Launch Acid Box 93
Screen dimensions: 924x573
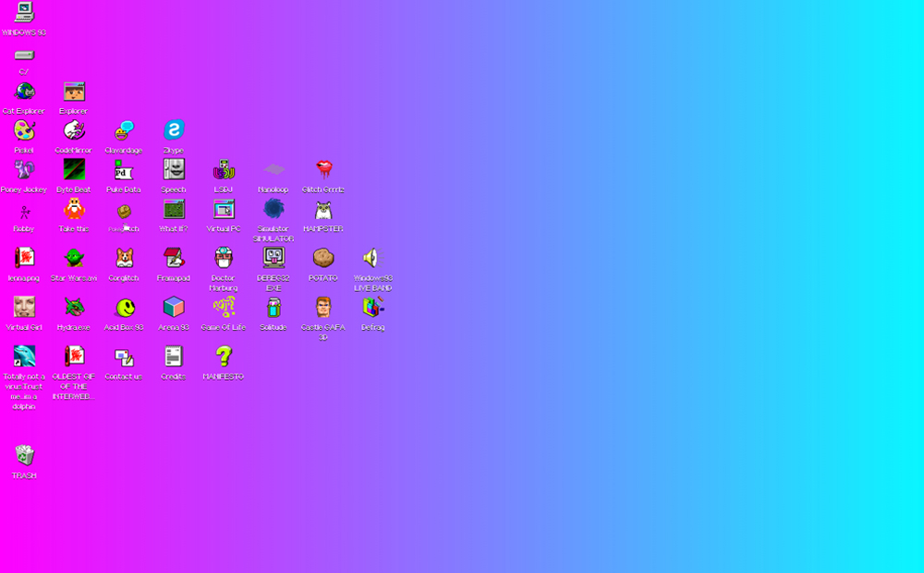click(125, 308)
